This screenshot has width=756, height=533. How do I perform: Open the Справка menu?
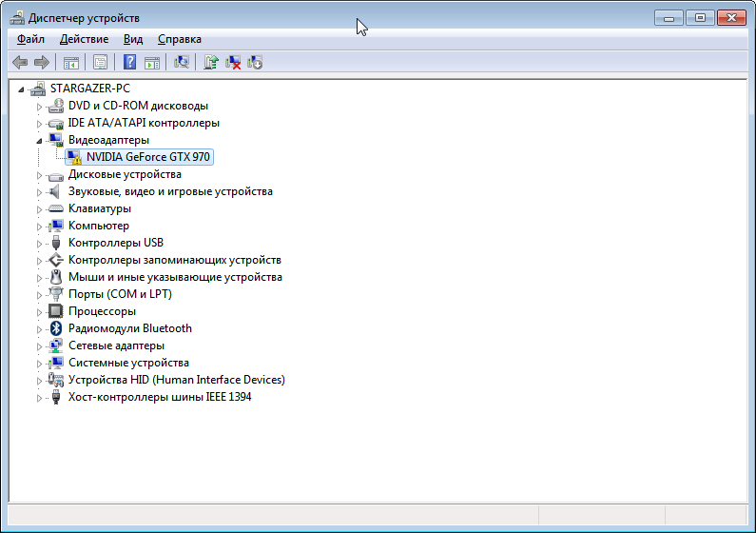point(179,39)
